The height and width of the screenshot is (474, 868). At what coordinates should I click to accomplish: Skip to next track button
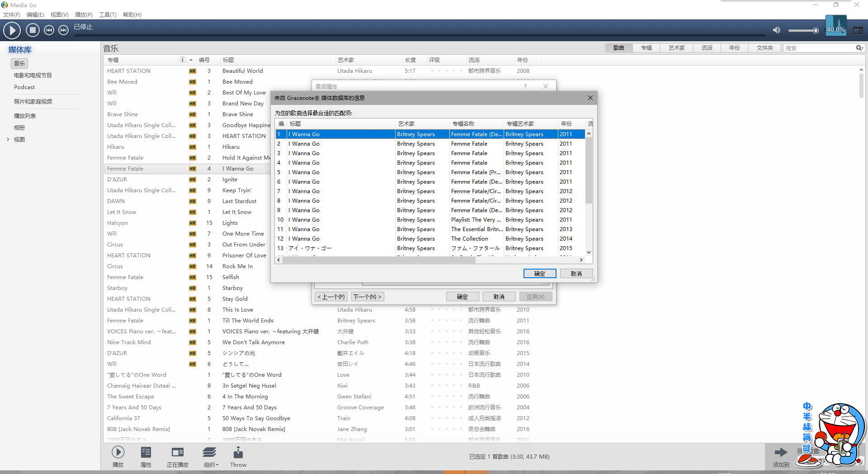(x=64, y=30)
